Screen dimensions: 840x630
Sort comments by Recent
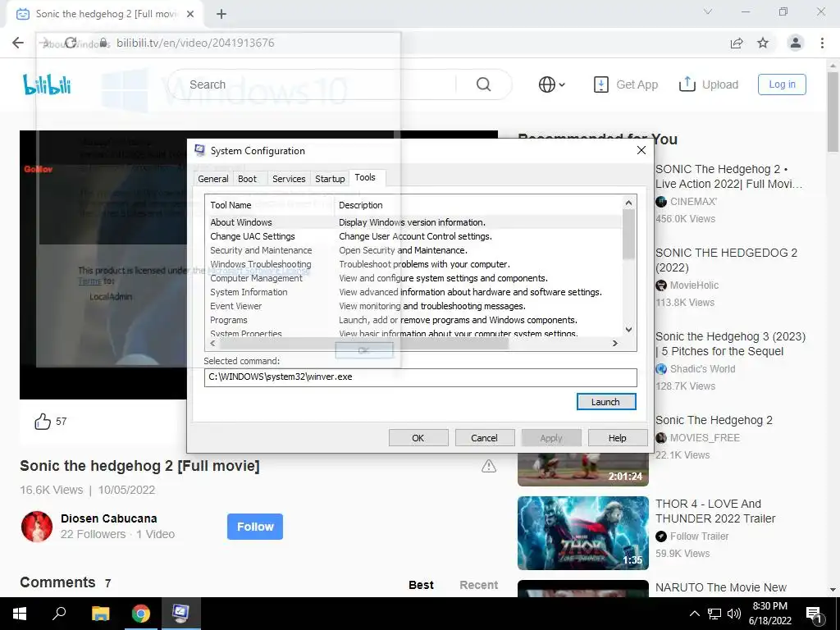click(x=479, y=585)
